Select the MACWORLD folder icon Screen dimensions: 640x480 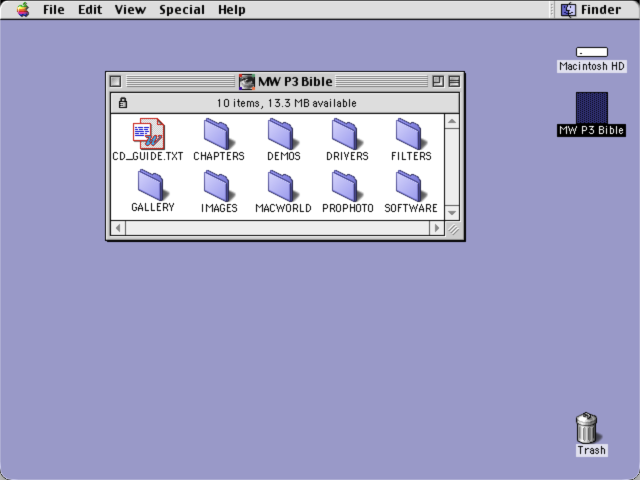pyautogui.click(x=283, y=185)
